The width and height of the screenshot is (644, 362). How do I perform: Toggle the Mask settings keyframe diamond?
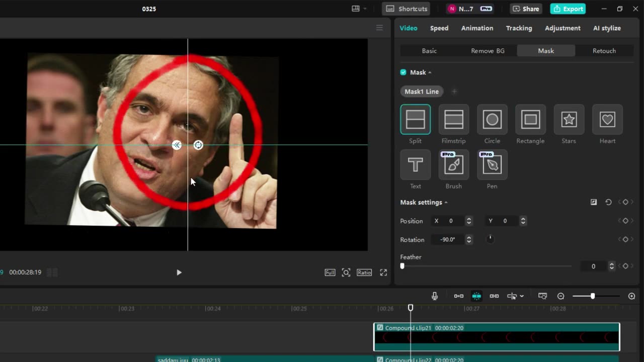(x=625, y=202)
